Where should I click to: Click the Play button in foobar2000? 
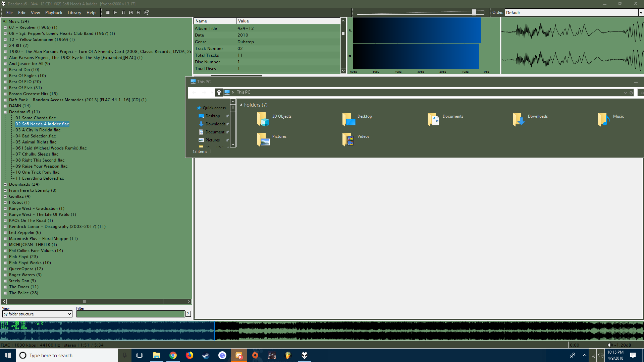(115, 13)
